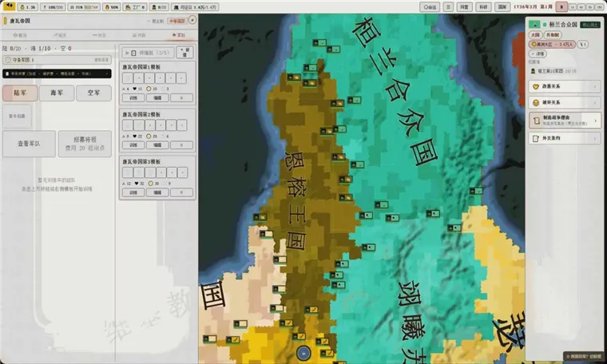Close the 康瓦帝国 panel with round button
Screen dimensions: 607x364
point(192,20)
